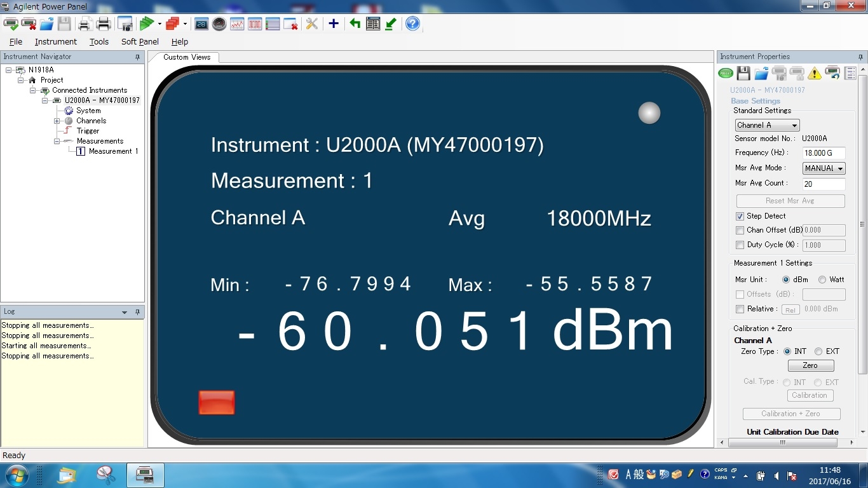
Task: Open the Help menu
Action: point(180,41)
